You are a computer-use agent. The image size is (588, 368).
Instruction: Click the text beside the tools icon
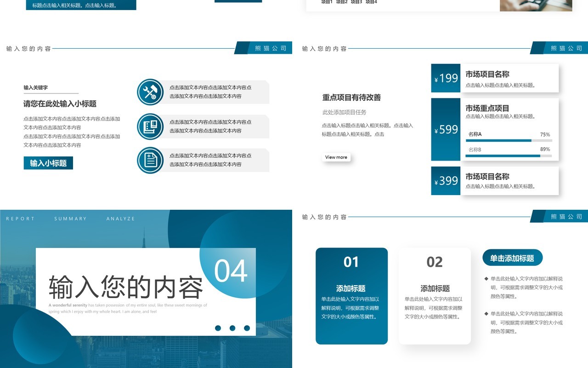click(210, 92)
